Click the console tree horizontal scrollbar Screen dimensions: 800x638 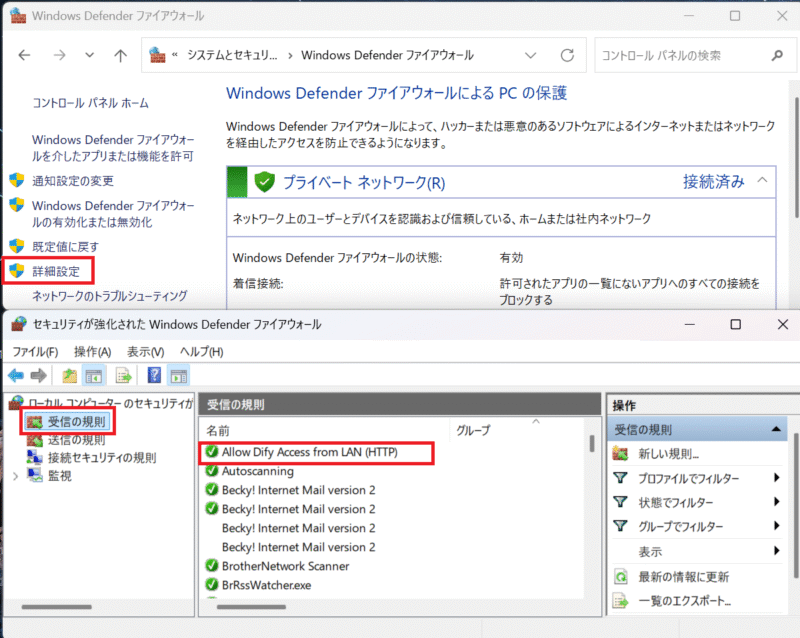pyautogui.click(x=57, y=607)
